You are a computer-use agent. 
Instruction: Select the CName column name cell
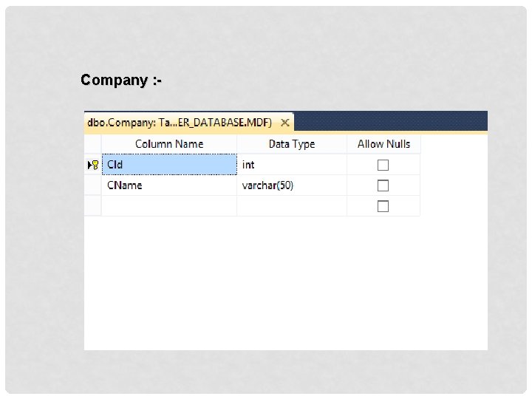click(168, 185)
